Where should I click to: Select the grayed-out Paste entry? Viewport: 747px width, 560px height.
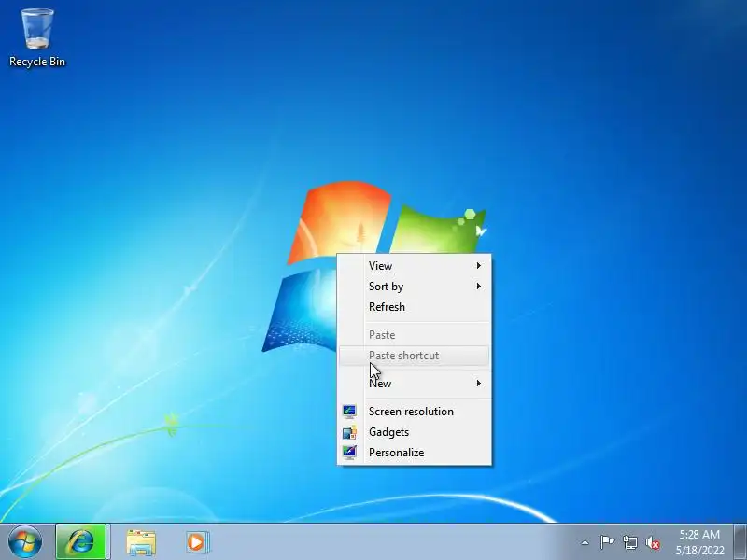[414, 335]
